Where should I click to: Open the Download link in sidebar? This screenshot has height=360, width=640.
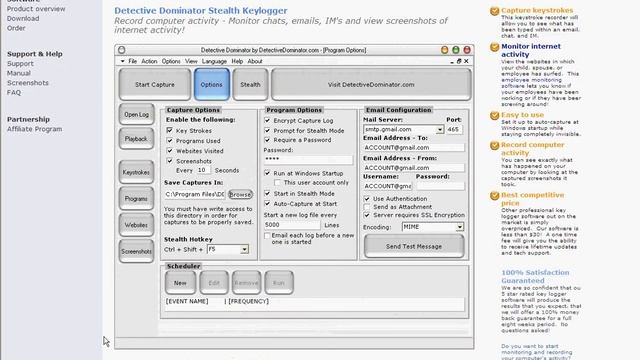pyautogui.click(x=23, y=18)
